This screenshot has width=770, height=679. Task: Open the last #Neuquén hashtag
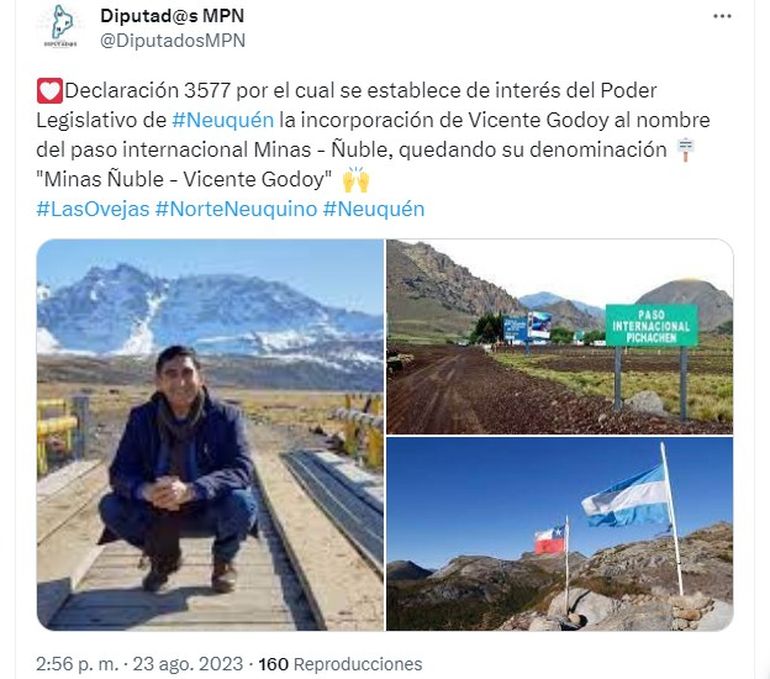pyautogui.click(x=374, y=209)
